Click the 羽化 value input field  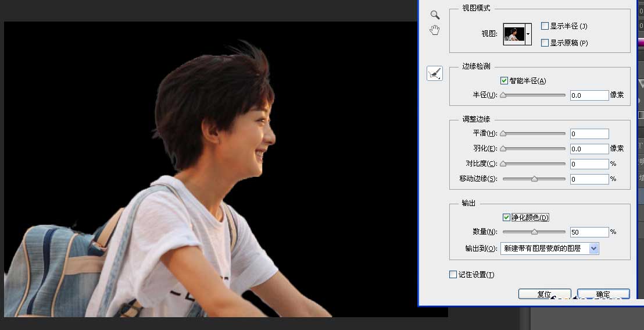point(589,148)
